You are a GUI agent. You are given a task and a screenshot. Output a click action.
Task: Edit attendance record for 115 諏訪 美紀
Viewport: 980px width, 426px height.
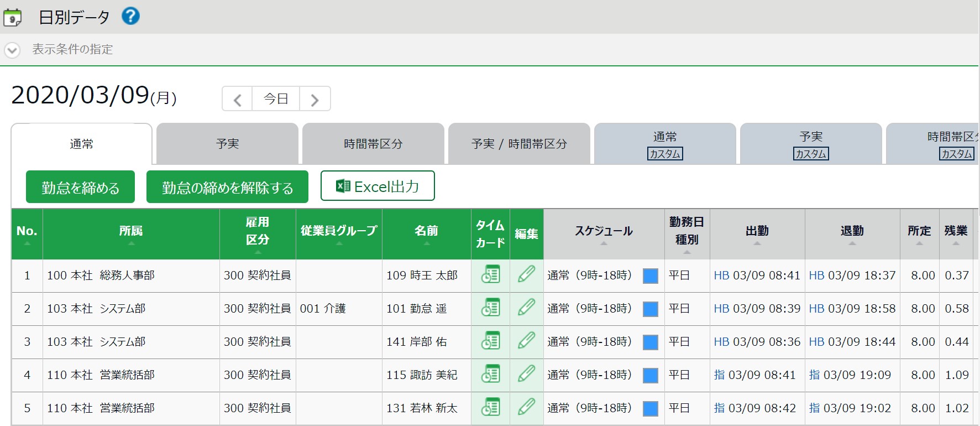coord(526,375)
